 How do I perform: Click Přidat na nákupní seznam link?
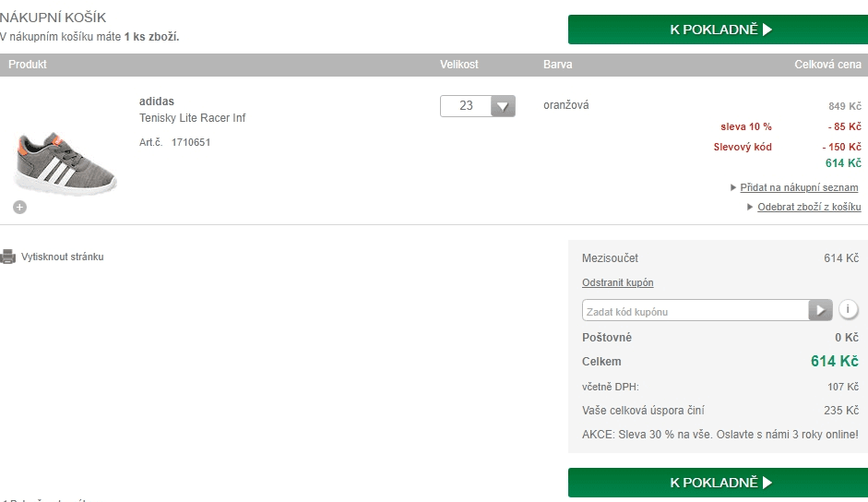tap(799, 187)
